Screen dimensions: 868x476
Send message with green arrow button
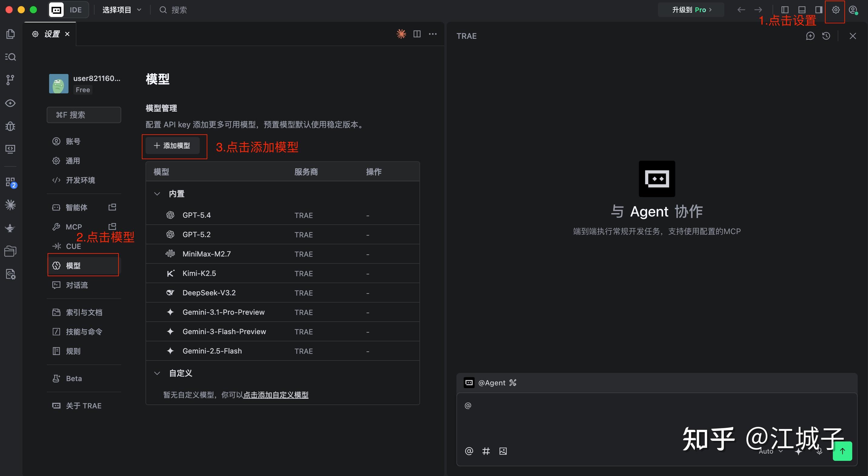coord(843,451)
